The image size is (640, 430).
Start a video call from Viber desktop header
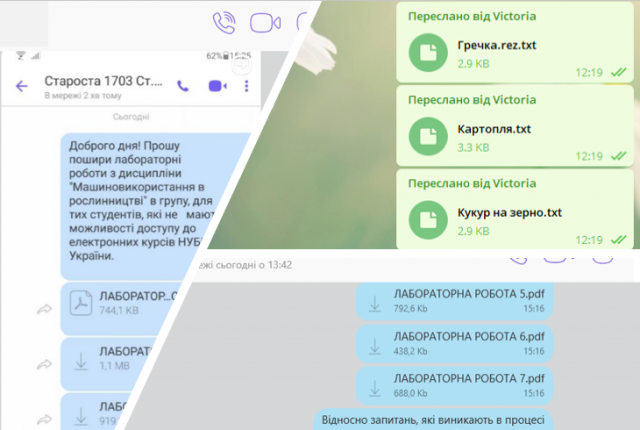click(265, 22)
